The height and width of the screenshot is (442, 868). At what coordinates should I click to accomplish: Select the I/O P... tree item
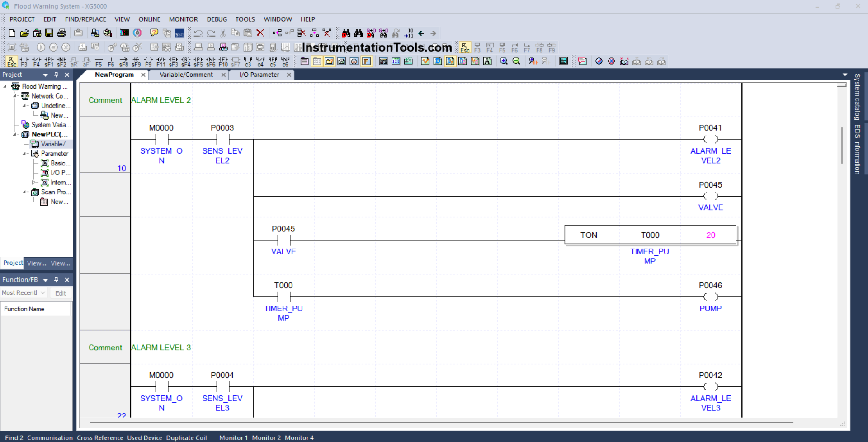pyautogui.click(x=56, y=173)
